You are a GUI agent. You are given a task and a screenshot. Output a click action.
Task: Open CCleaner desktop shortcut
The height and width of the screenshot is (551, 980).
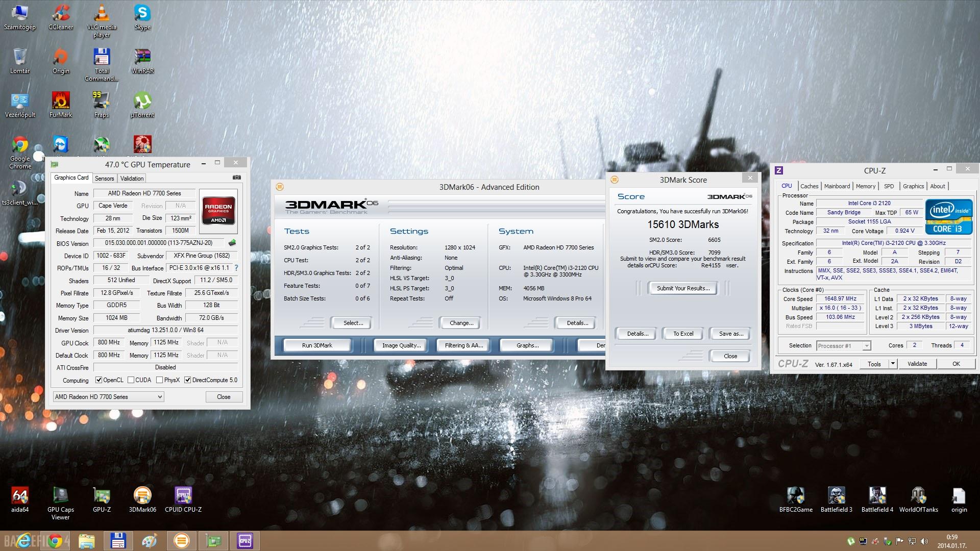tap(61, 17)
